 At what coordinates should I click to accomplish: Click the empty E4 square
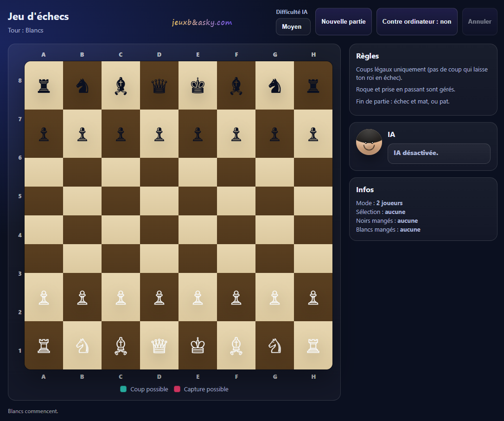tap(198, 230)
